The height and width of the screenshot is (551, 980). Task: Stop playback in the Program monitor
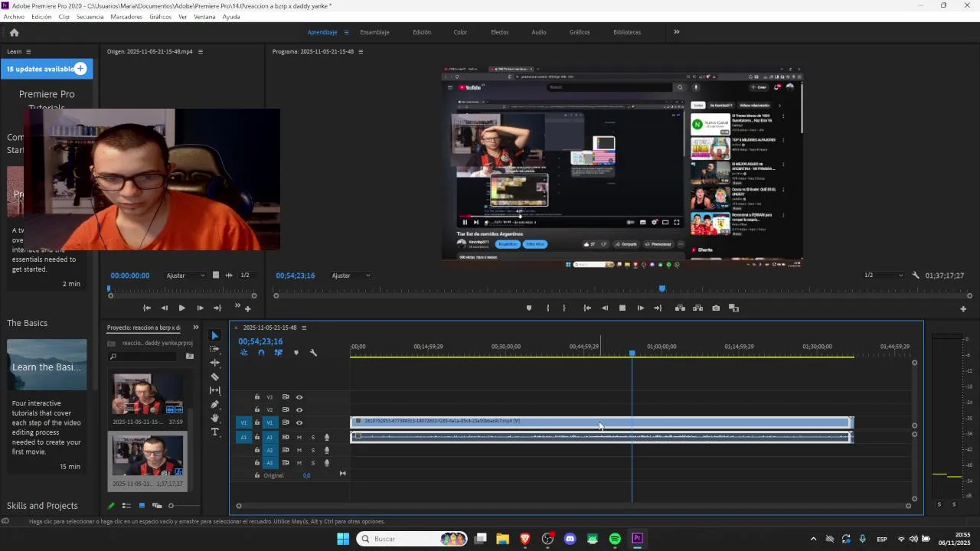(622, 308)
